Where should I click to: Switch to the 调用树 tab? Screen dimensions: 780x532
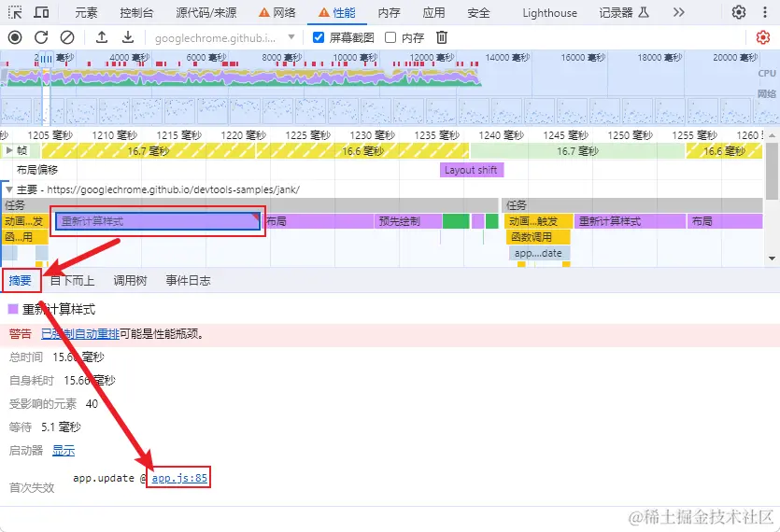click(131, 280)
